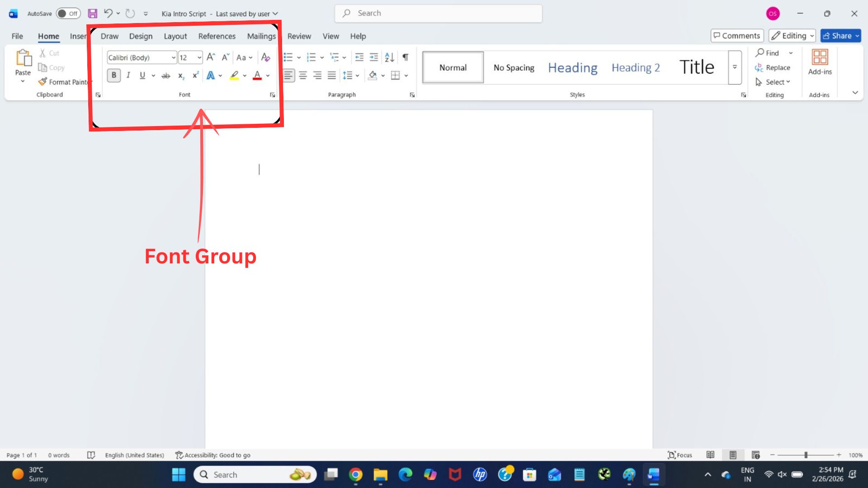
Task: Toggle AutoSave on
Action: (x=68, y=13)
